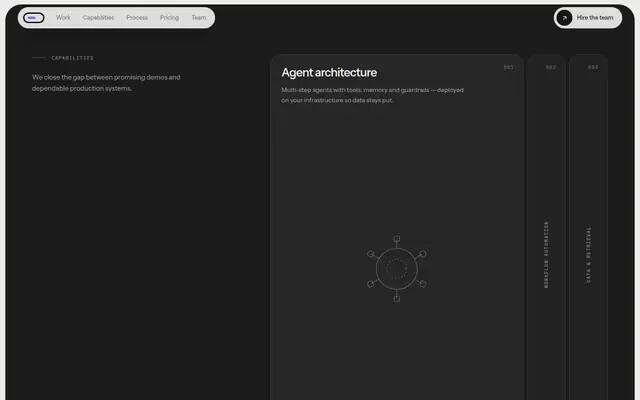This screenshot has width=640, height=400.
Task: Click the CAPABILITIES section label
Action: tap(72, 58)
